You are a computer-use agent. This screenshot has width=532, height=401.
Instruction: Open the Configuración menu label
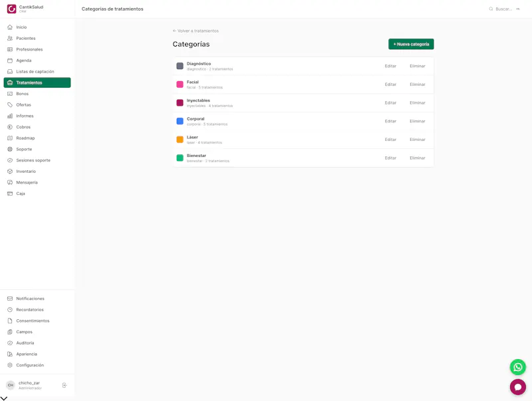[x=30, y=365]
